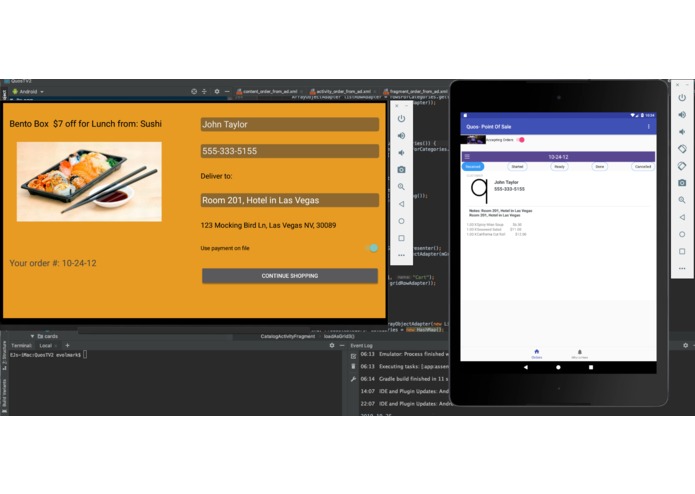The width and height of the screenshot is (695, 494).
Task: Click the tablet emulator power button
Action: click(x=682, y=97)
